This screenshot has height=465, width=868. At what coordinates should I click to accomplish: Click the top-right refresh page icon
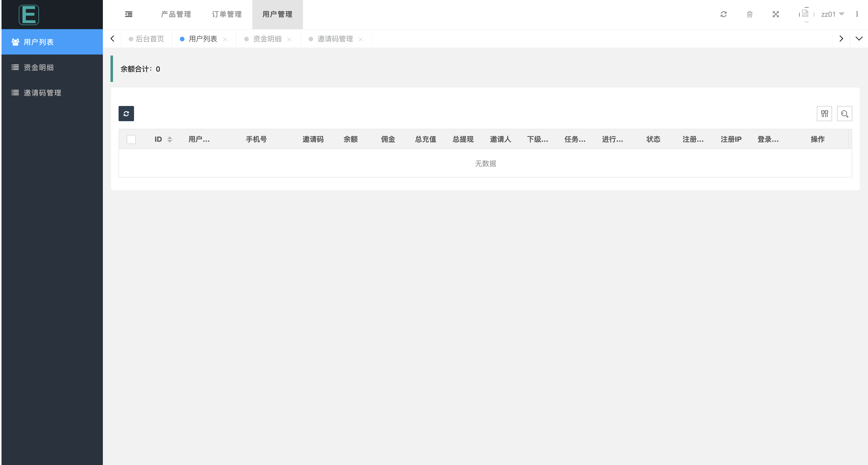tap(723, 14)
